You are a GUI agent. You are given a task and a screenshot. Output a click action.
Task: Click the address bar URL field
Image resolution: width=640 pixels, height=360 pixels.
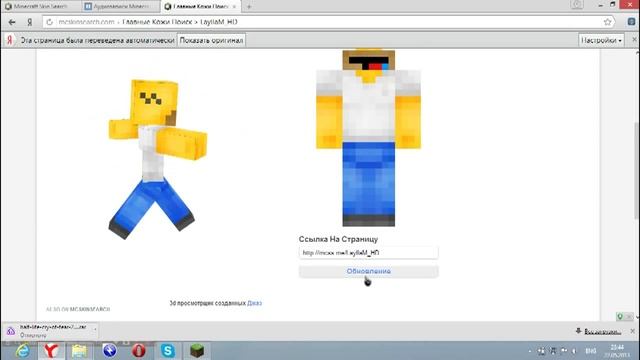(x=327, y=22)
